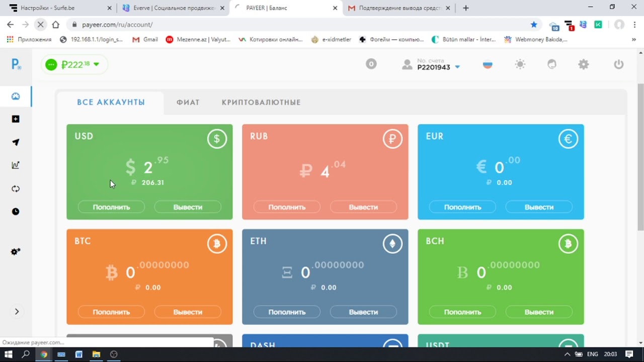
Task: Open the Mezenne.az bookmark
Action: click(198, 39)
